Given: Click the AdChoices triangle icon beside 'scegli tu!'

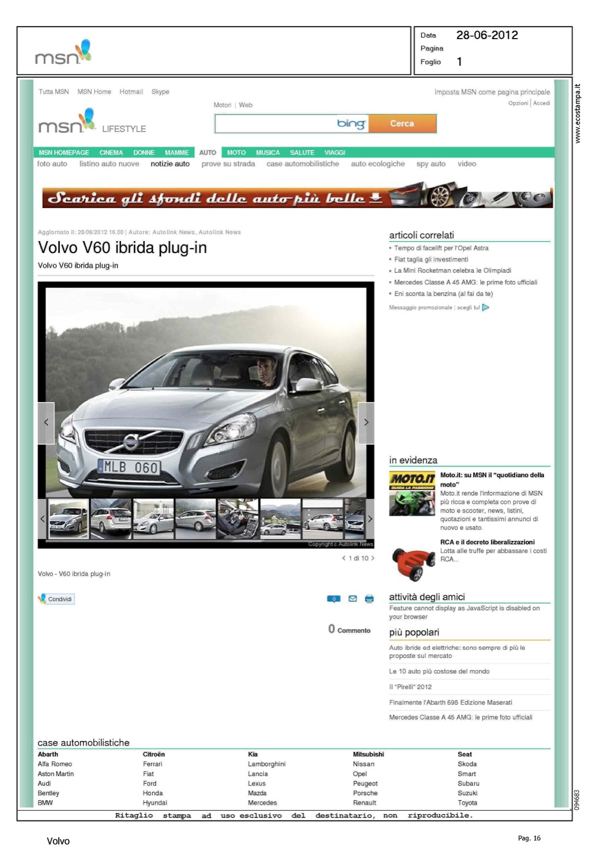Looking at the screenshot, I should click(486, 307).
